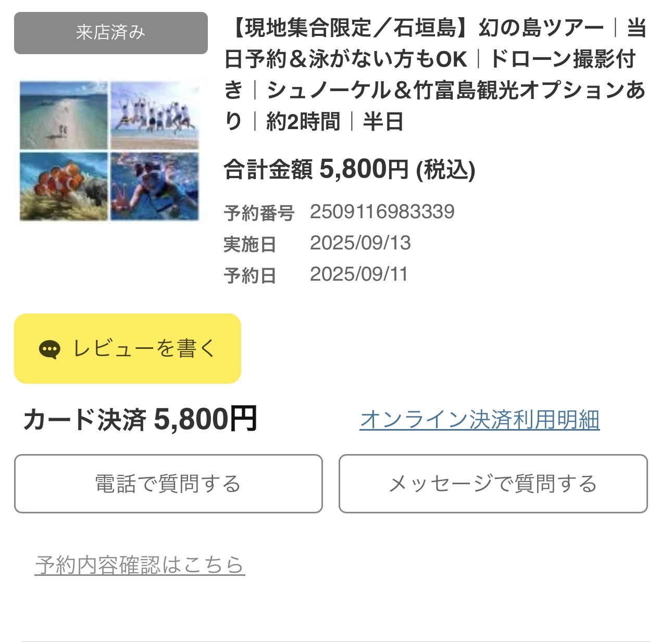Click the 幻の島ツアー tour title
This screenshot has width=672, height=642.
(435, 74)
